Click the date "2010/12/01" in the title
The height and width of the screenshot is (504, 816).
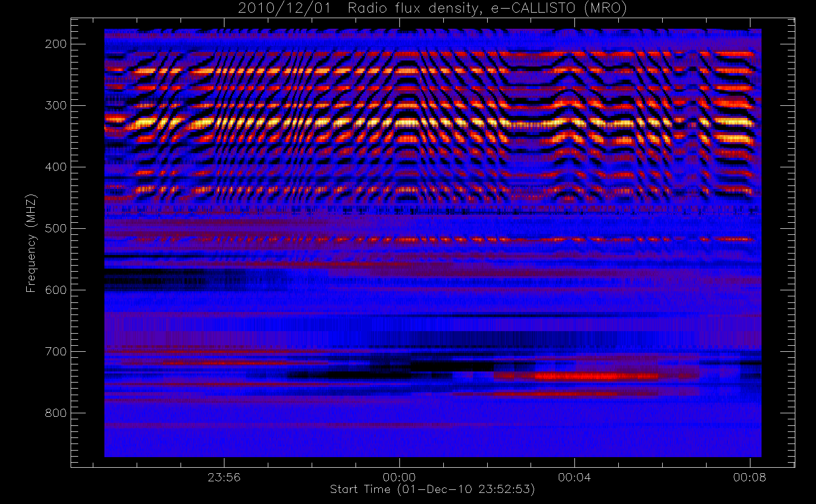tap(284, 8)
